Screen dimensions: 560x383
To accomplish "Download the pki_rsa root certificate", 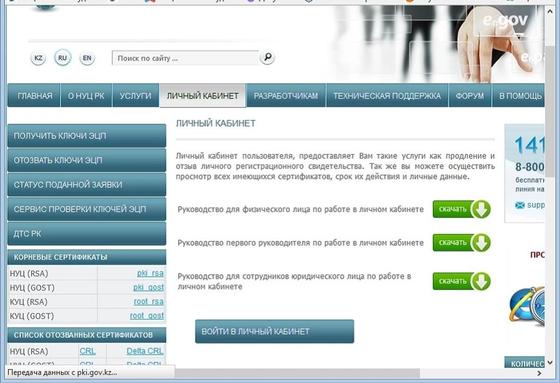I will coord(150,273).
